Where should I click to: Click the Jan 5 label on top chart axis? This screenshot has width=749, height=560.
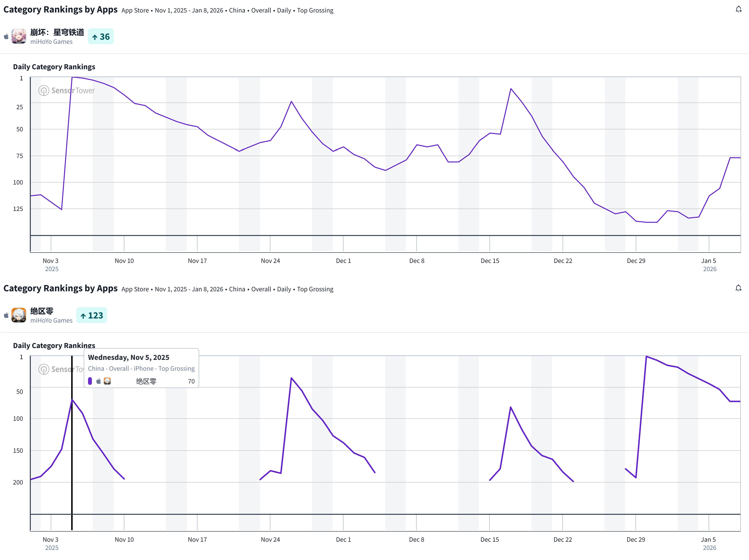(708, 261)
